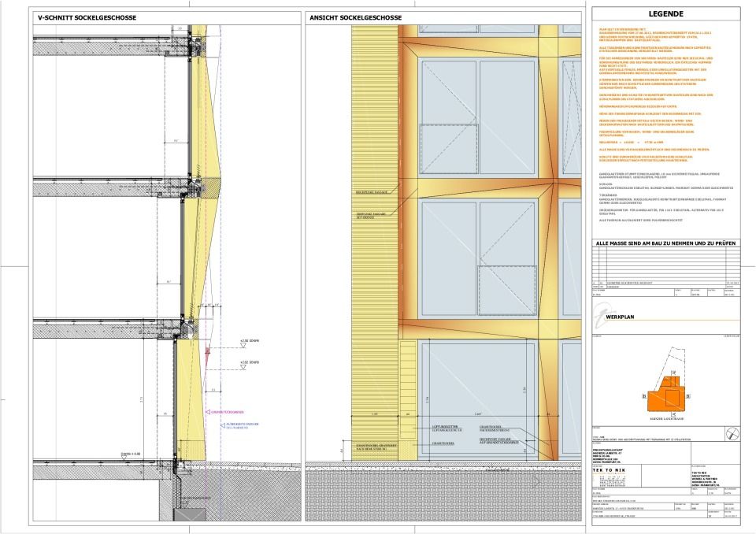Image resolution: width=756 pixels, height=534 pixels.
Task: Click the '+2.32' elevation level marker triangle
Action: (x=243, y=367)
